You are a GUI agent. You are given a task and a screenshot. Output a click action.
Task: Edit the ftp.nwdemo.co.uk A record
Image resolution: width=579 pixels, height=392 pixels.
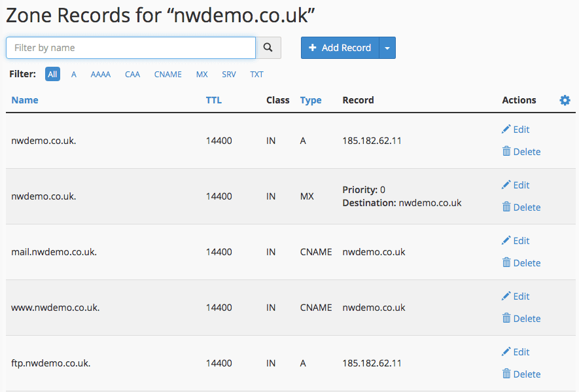point(516,351)
